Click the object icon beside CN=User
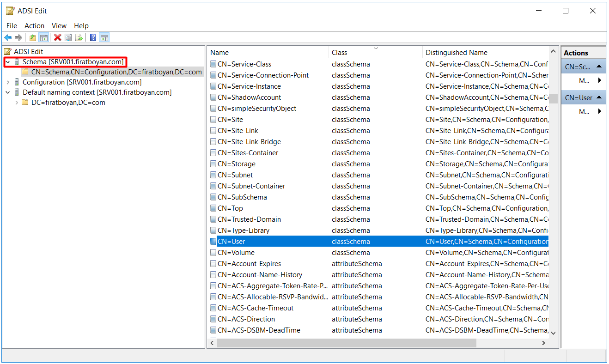This screenshot has width=609, height=364. [x=213, y=242]
